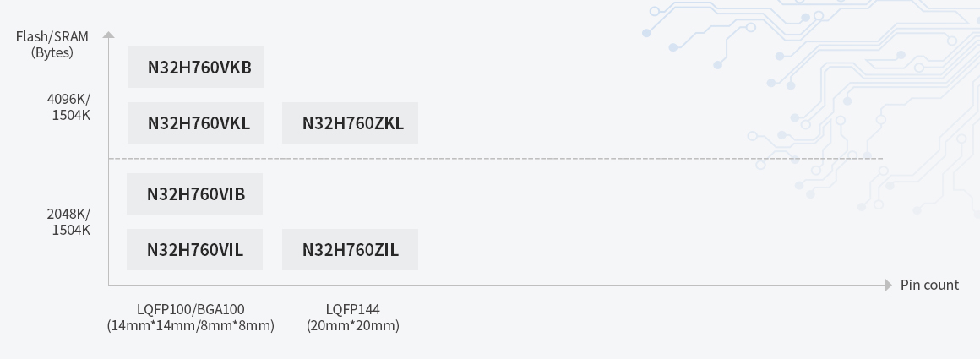Click the (14mm*14mm/8mm*8mm) dimension text

191,325
